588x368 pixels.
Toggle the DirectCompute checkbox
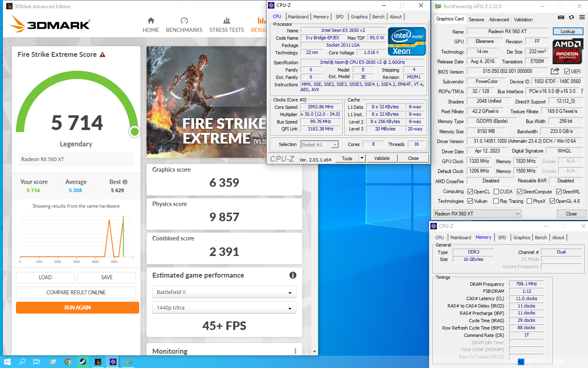pos(520,191)
